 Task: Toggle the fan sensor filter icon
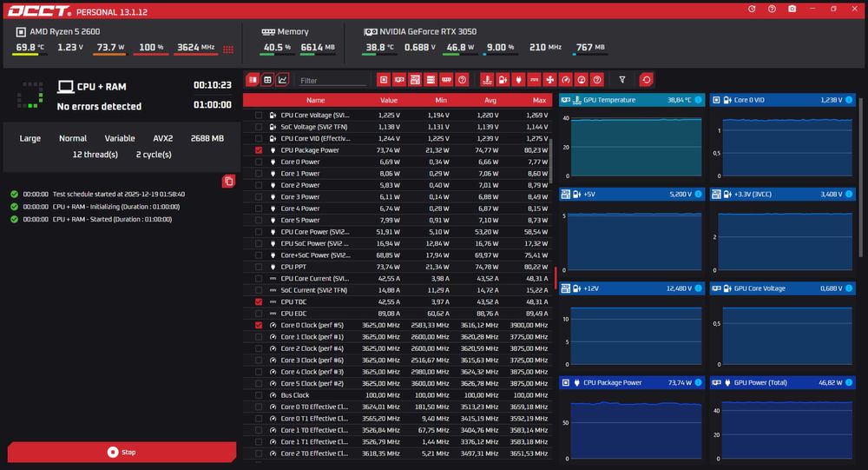[549, 80]
